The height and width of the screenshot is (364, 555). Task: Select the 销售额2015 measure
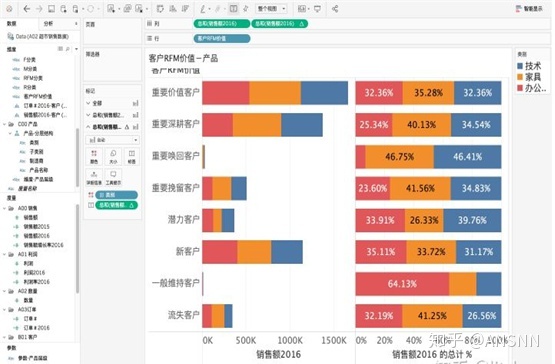[x=36, y=227]
